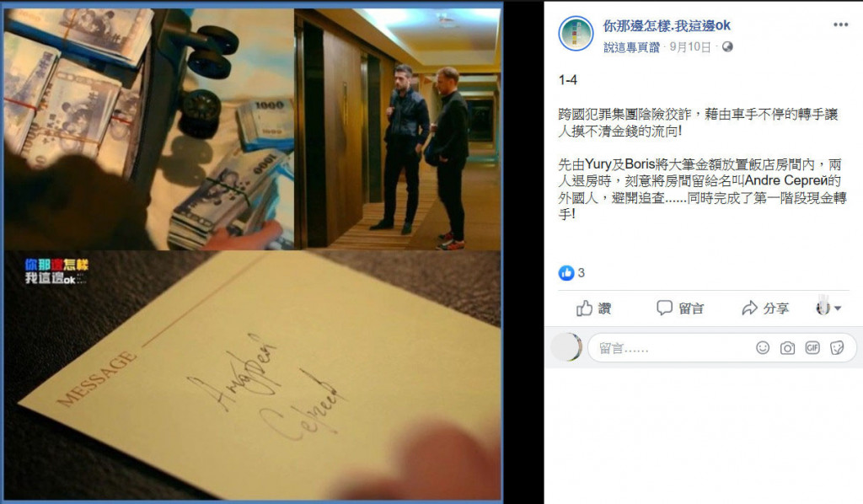Open the hallway men photo
Image resolution: width=863 pixels, height=504 pixels.
point(398,129)
